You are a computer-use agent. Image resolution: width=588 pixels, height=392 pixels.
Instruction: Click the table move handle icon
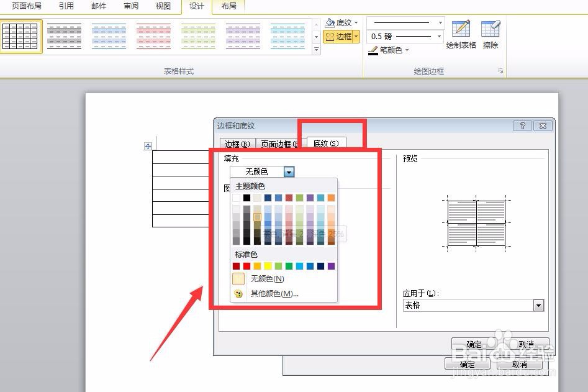pos(148,146)
